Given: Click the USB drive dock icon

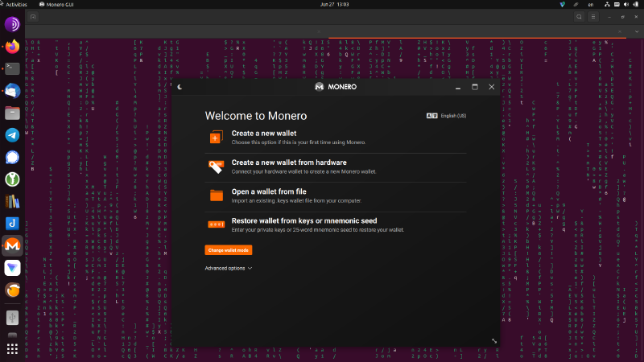Looking at the screenshot, I should coord(12,318).
